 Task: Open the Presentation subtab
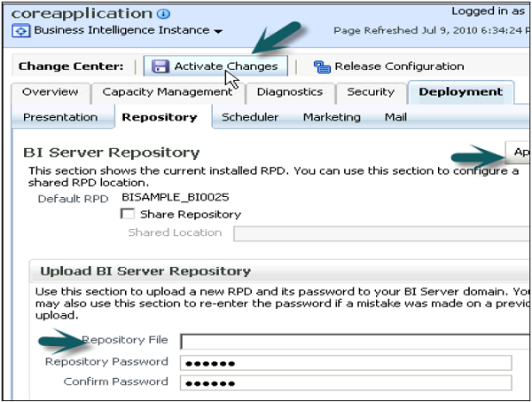pyautogui.click(x=60, y=117)
